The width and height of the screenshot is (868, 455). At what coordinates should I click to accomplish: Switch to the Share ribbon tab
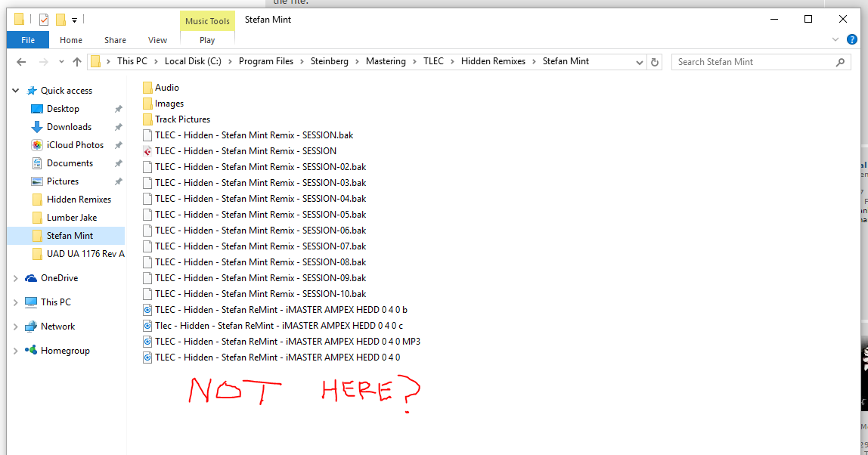pos(115,40)
